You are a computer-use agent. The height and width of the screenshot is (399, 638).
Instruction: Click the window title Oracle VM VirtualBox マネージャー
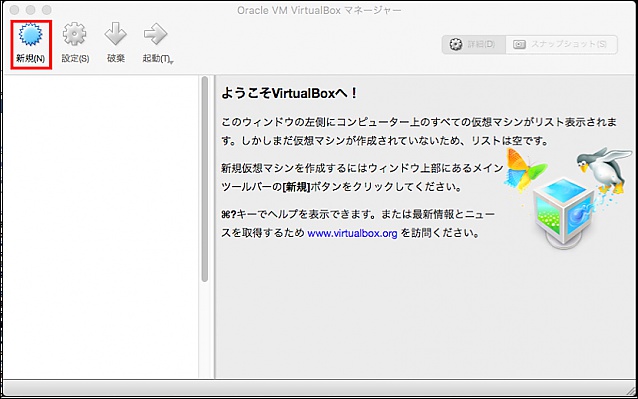pyautogui.click(x=319, y=11)
